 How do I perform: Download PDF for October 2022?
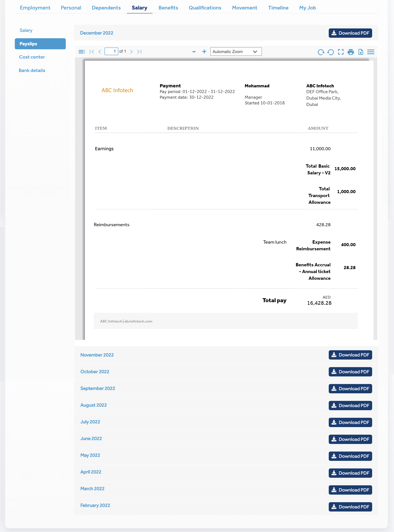pos(350,372)
